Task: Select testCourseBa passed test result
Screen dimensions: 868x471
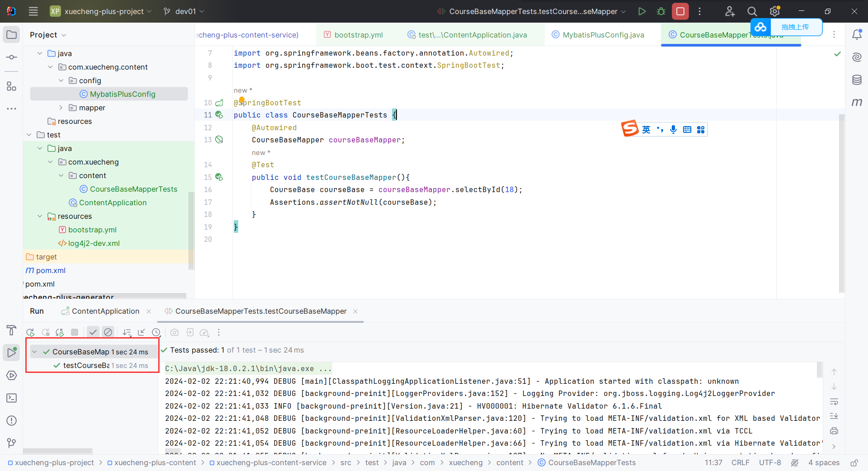Action: coord(100,365)
